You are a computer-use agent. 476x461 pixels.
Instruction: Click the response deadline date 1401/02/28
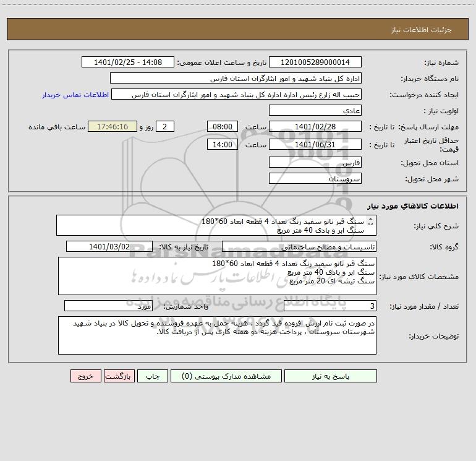click(315, 126)
